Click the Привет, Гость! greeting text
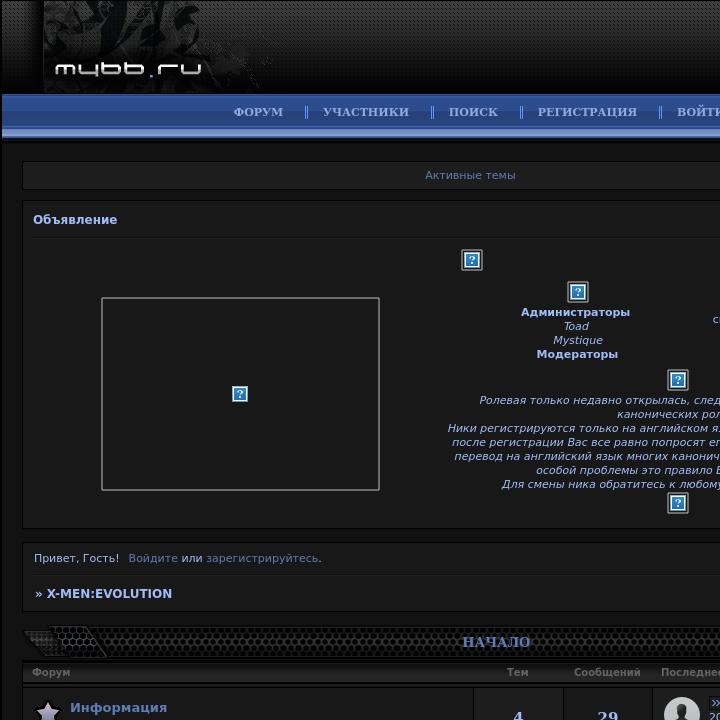Viewport: 720px width, 720px height. 76,558
